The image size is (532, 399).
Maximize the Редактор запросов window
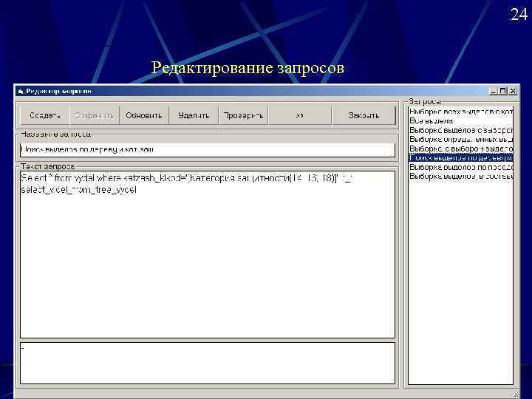503,91
